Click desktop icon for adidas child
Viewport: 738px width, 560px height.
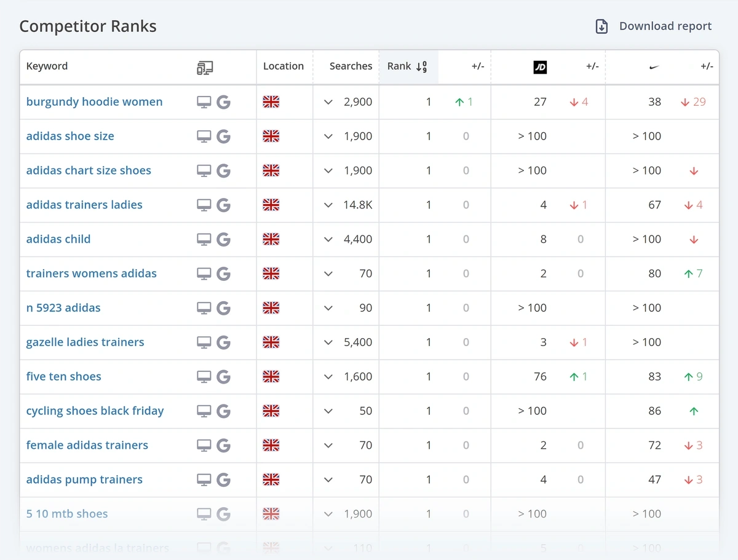tap(204, 240)
